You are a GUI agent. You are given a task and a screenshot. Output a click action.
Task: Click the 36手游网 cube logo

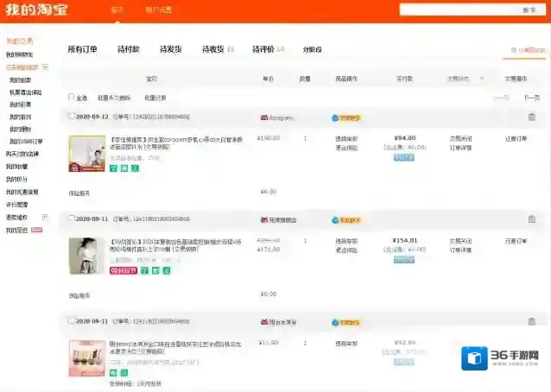point(474,358)
